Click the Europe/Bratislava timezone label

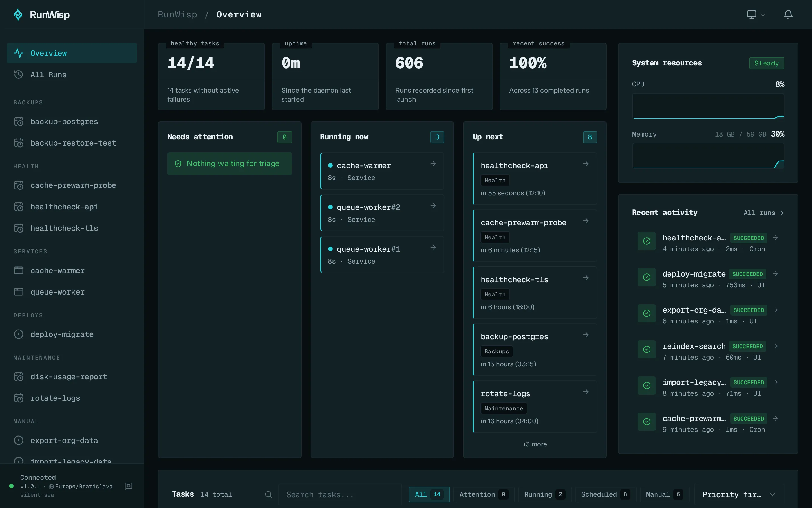coord(83,486)
